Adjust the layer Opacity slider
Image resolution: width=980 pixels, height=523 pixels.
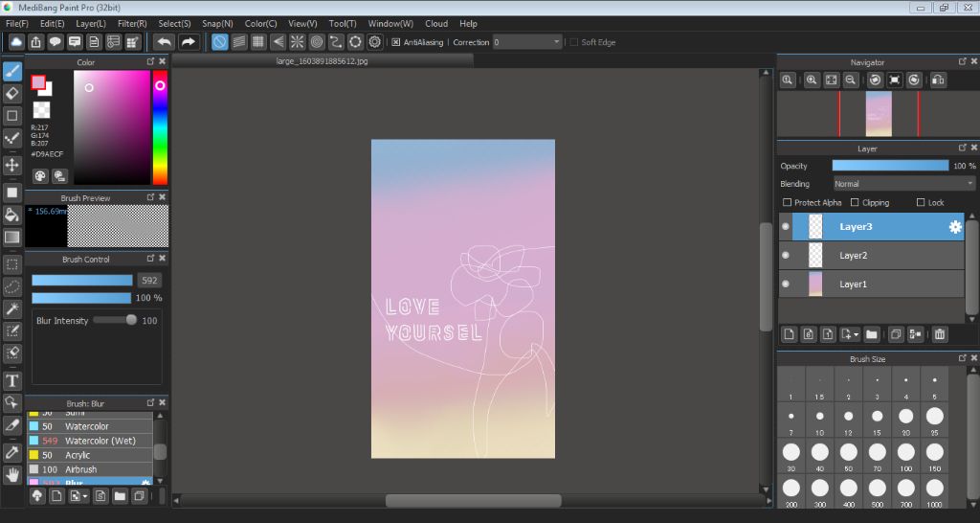click(890, 166)
